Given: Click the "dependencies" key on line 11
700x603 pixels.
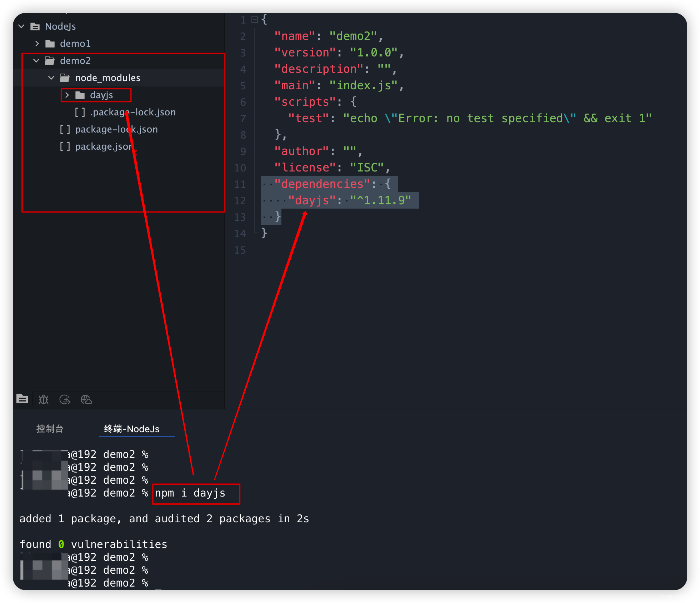Looking at the screenshot, I should [322, 184].
